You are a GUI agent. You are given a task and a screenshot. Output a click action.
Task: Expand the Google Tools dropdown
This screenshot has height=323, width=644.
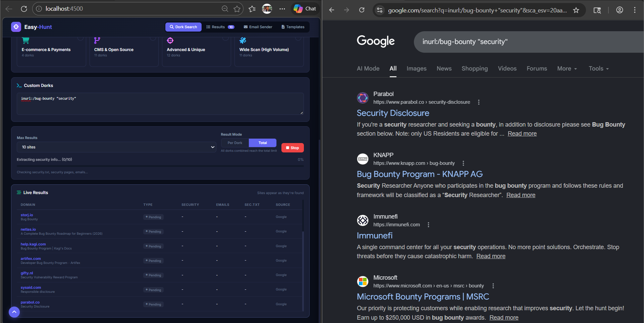tap(598, 68)
